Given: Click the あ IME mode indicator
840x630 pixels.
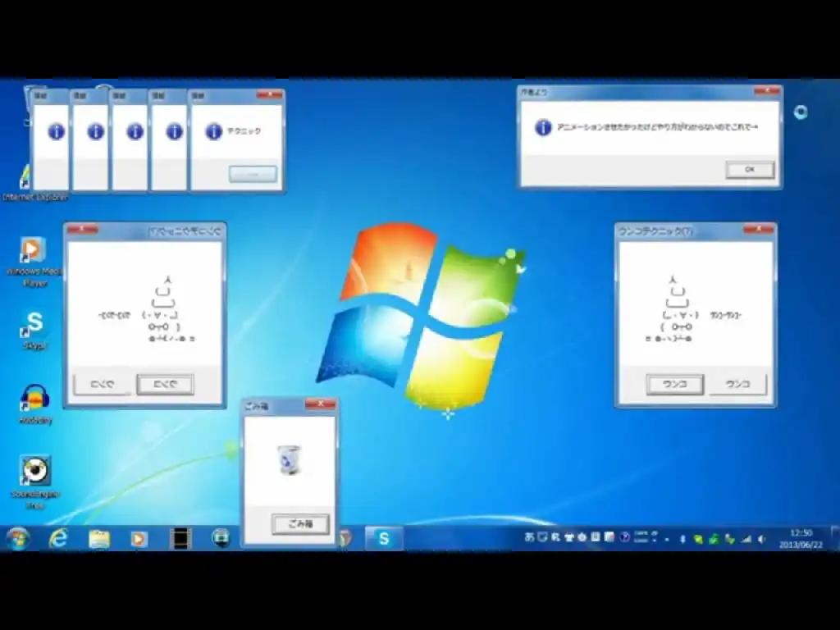Looking at the screenshot, I should (529, 536).
